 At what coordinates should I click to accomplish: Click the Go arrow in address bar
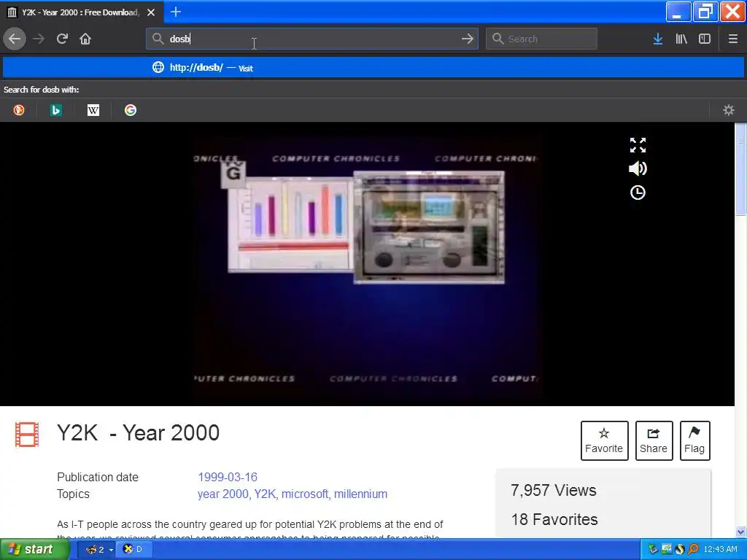pyautogui.click(x=468, y=39)
